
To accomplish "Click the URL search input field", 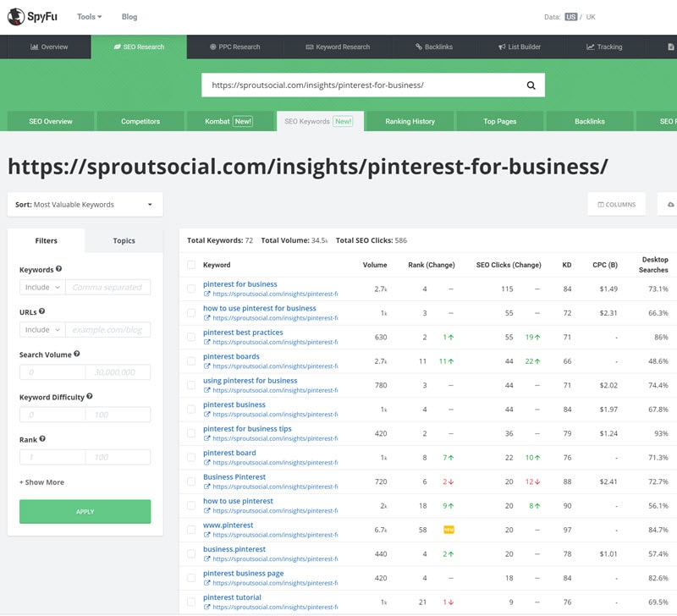I will point(363,85).
